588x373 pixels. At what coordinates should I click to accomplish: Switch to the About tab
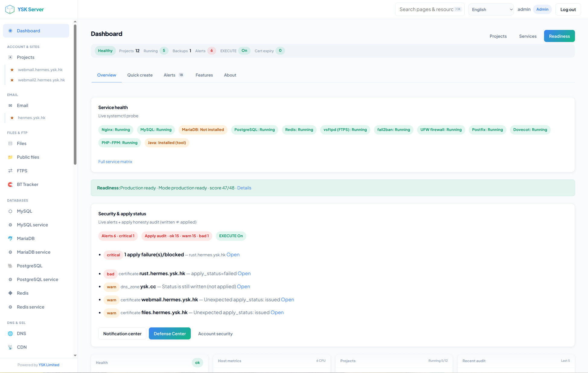point(230,75)
